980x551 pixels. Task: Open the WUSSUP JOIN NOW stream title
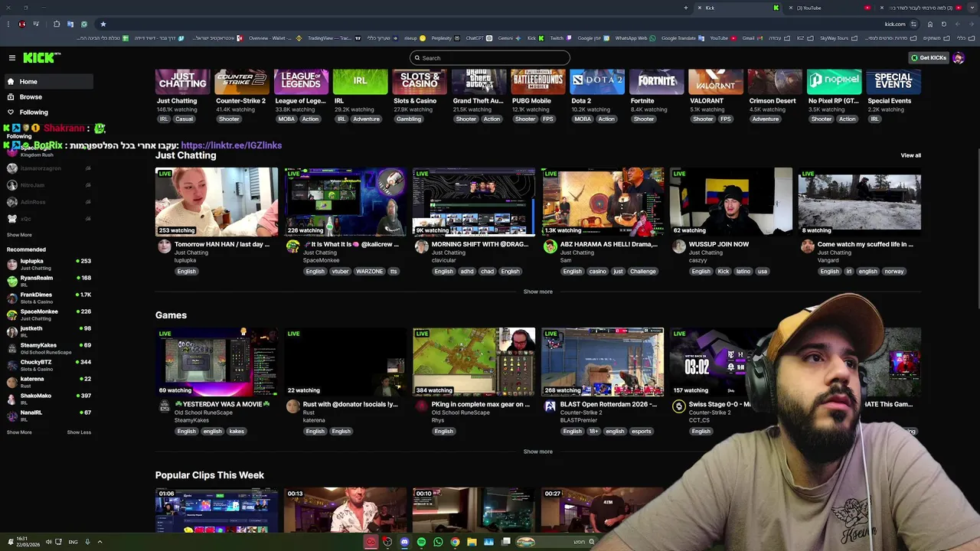tap(718, 244)
